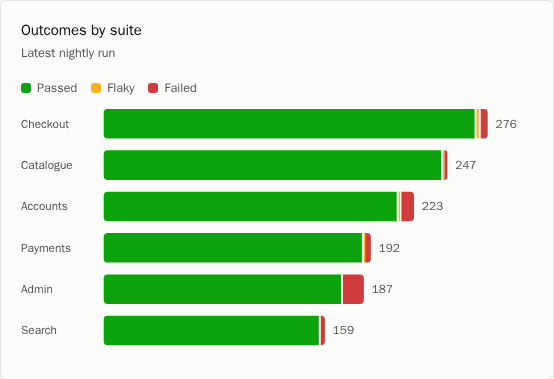Select the Payments passed bar
554x379 pixels.
[233, 248]
